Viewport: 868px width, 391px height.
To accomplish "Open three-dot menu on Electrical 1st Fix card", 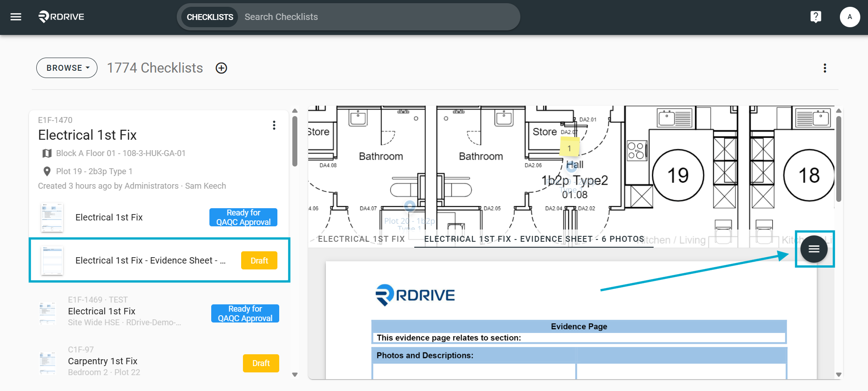I will tap(274, 125).
